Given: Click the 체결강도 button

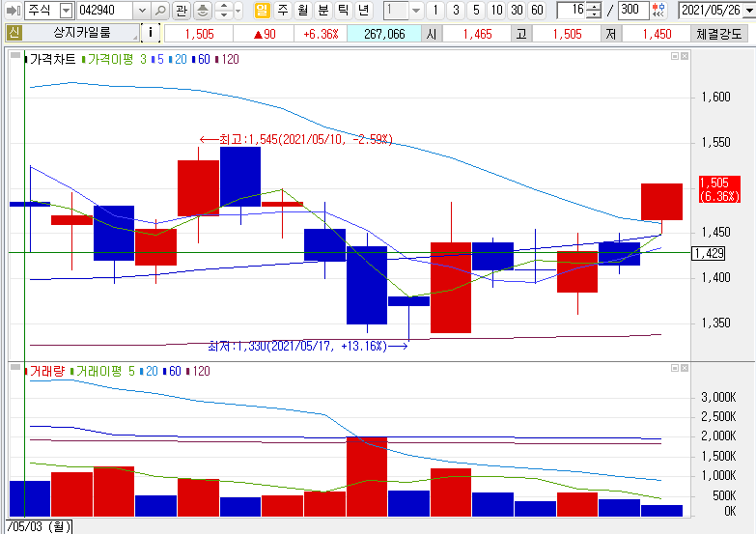Looking at the screenshot, I should [x=719, y=34].
